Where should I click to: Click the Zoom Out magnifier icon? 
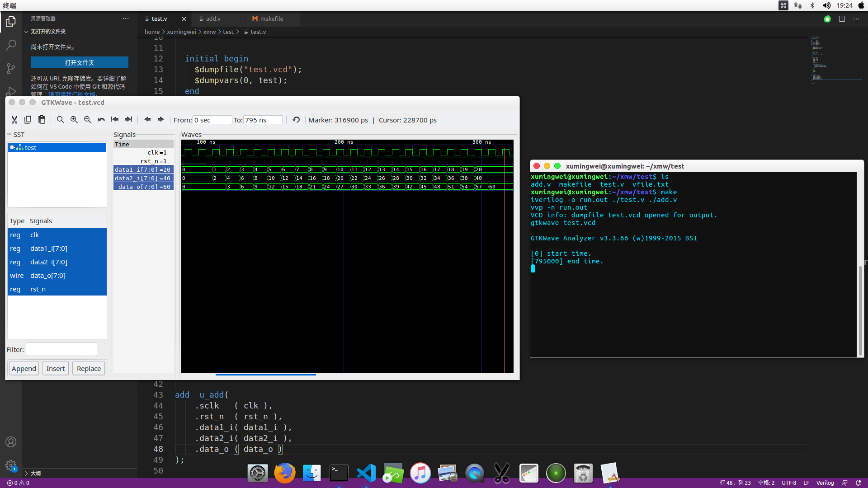(x=87, y=120)
